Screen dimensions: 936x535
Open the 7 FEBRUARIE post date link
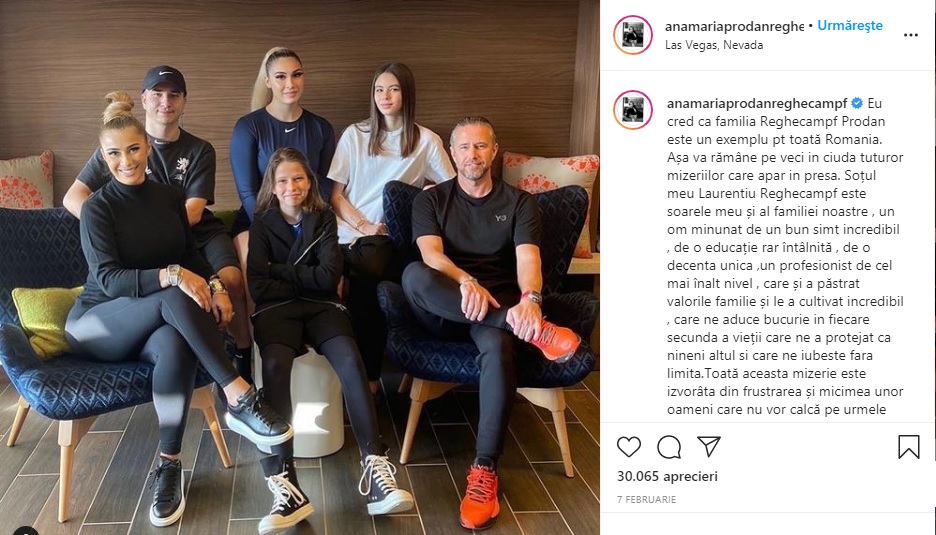pos(646,500)
